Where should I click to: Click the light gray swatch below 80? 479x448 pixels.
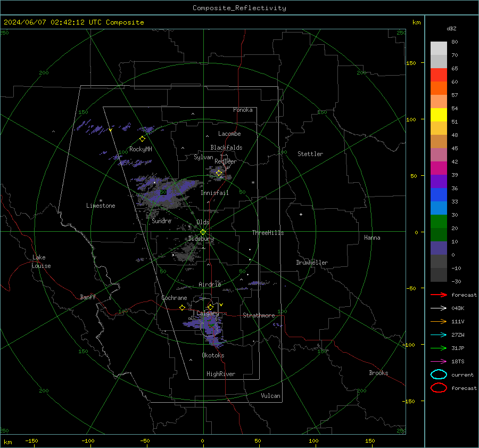pos(439,48)
